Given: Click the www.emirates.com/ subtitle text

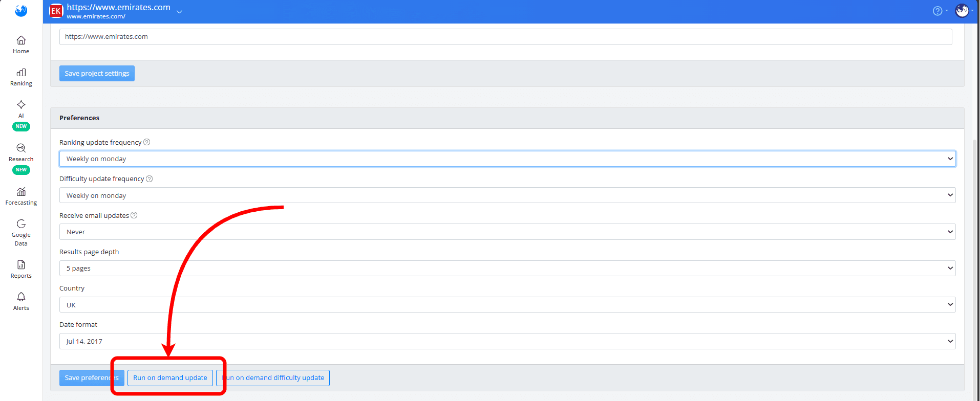Looking at the screenshot, I should [96, 16].
